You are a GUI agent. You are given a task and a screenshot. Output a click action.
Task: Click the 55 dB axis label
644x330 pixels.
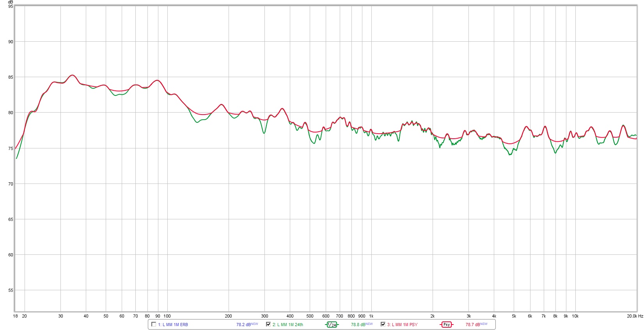(x=11, y=290)
